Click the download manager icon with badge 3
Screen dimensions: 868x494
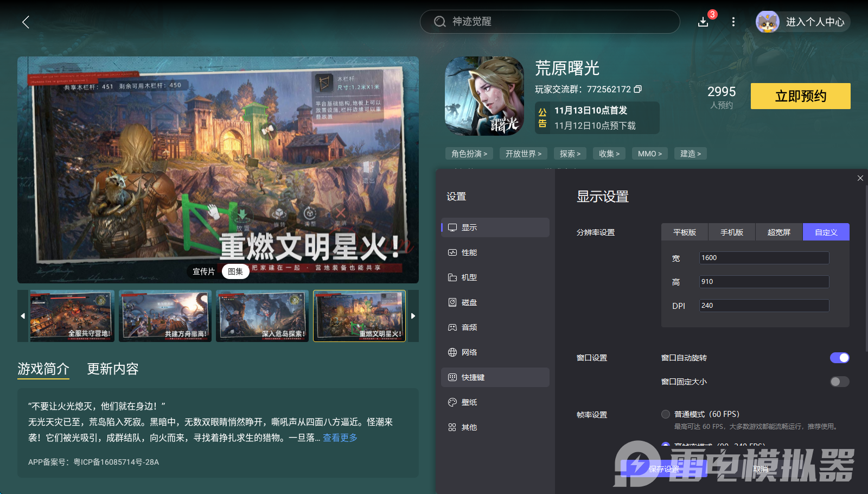coord(703,22)
